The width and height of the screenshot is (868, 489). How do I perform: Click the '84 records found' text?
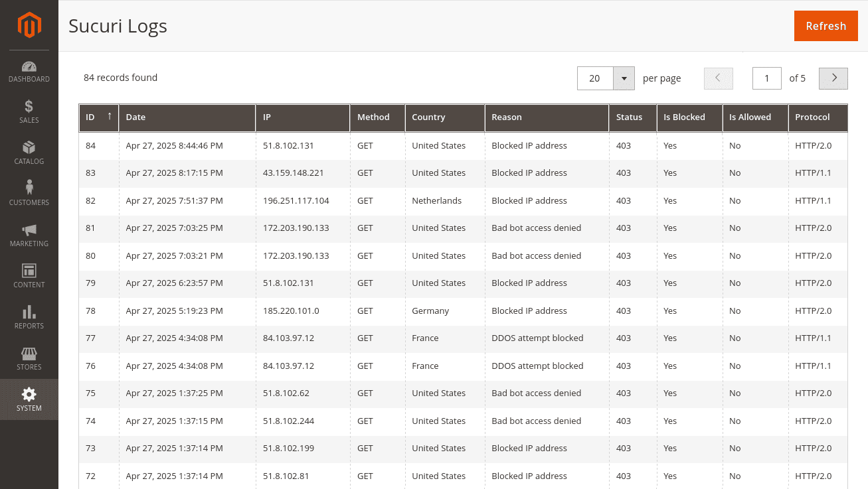click(x=120, y=78)
